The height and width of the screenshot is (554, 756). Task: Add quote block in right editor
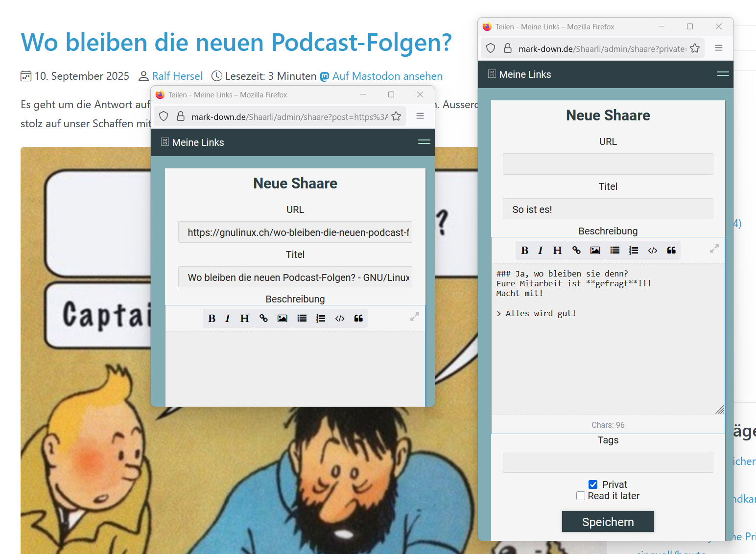tap(671, 251)
